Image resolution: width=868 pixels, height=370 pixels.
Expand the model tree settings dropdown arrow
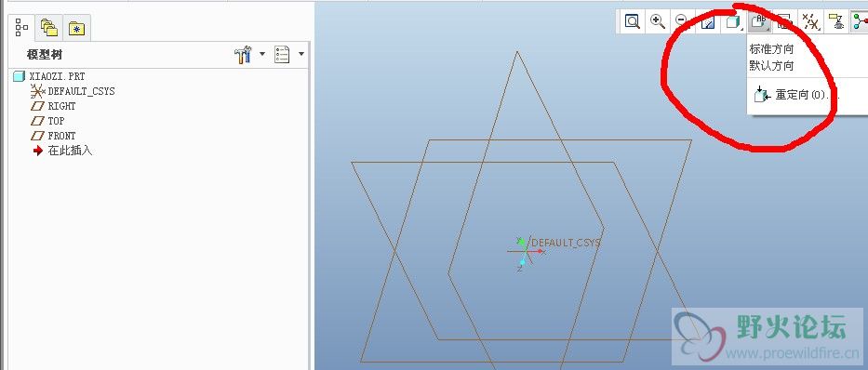tap(262, 54)
